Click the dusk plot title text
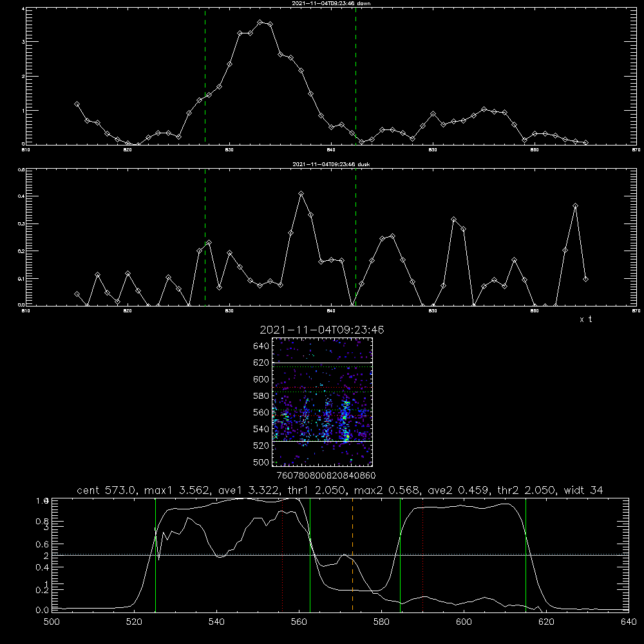This screenshot has width=644, height=644. pos(331,164)
